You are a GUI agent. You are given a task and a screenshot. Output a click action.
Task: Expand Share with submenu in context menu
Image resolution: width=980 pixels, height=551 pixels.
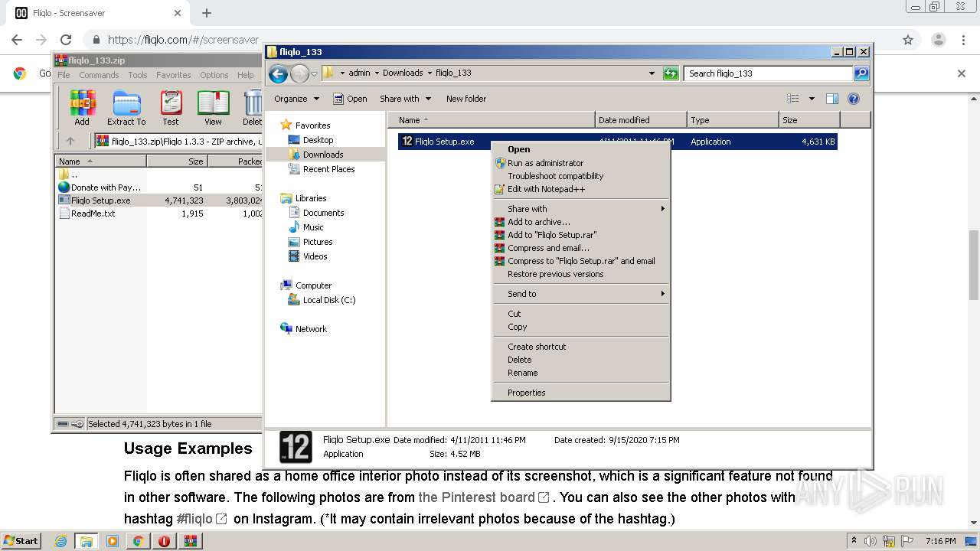click(x=582, y=209)
